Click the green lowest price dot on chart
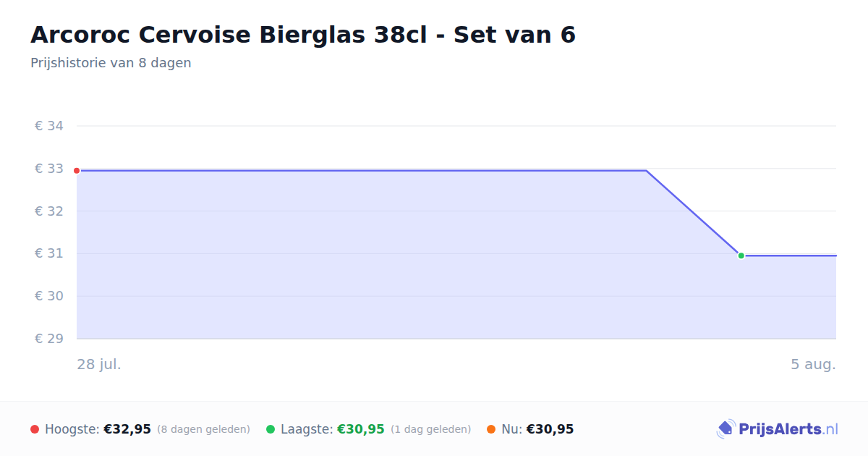 741,256
